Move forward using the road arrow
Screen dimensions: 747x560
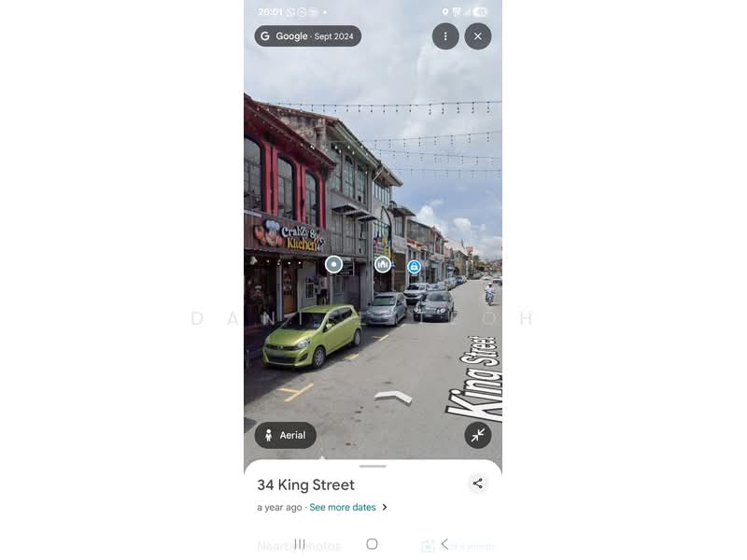click(x=393, y=397)
